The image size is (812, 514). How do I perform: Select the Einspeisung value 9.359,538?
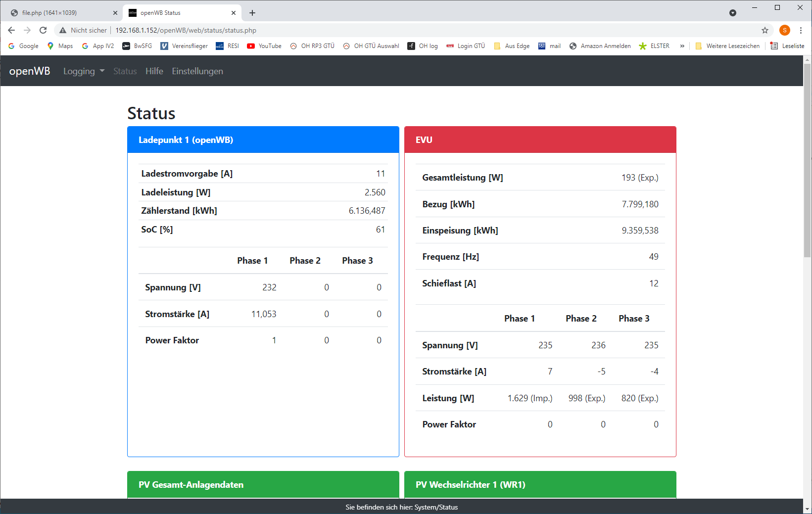[640, 231]
